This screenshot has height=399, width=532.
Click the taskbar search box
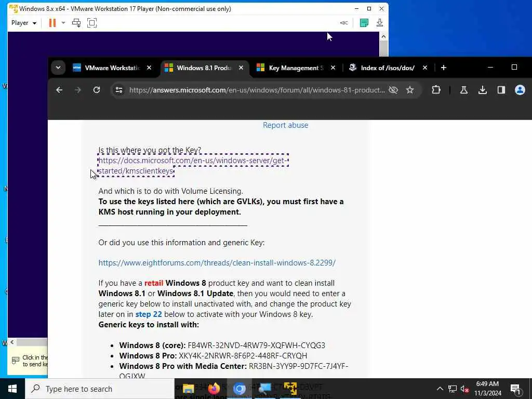click(100, 389)
